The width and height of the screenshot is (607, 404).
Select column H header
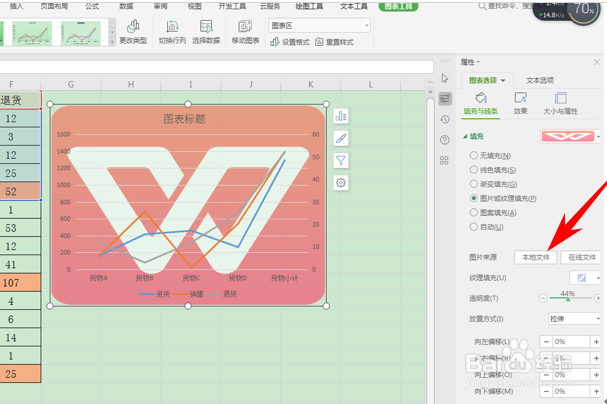tap(131, 84)
